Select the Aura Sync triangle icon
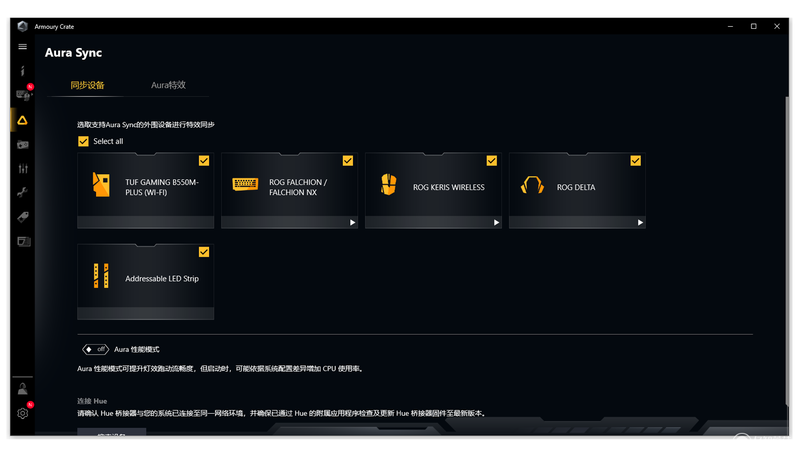Image resolution: width=800 pixels, height=458 pixels. (x=22, y=120)
